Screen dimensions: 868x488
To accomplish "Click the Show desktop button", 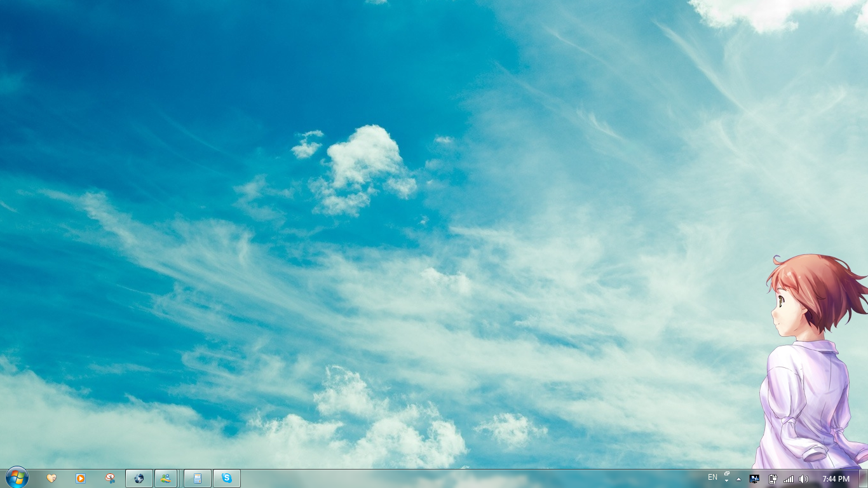I will pos(864,478).
